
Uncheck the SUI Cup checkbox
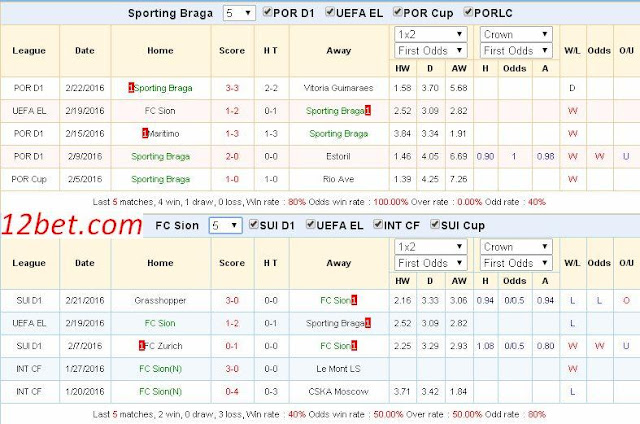(x=435, y=224)
